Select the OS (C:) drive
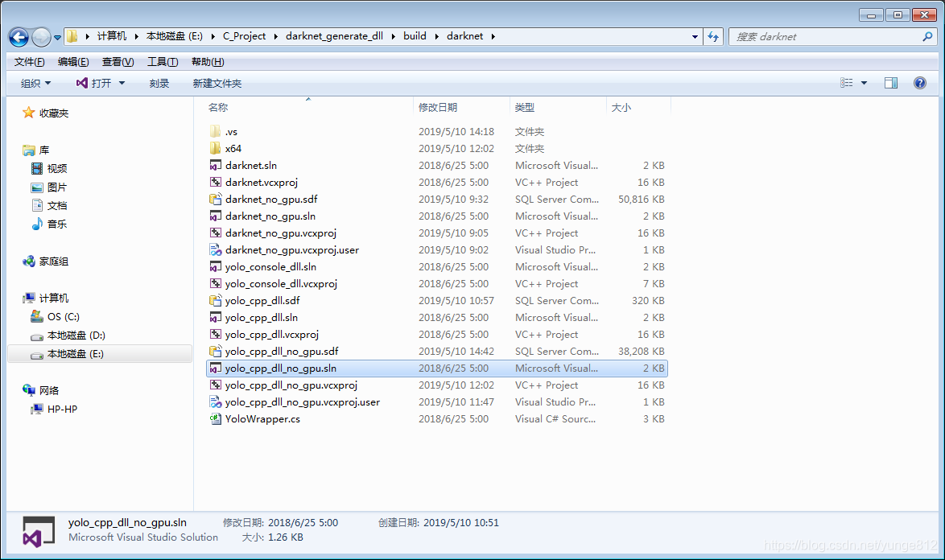 tap(64, 317)
